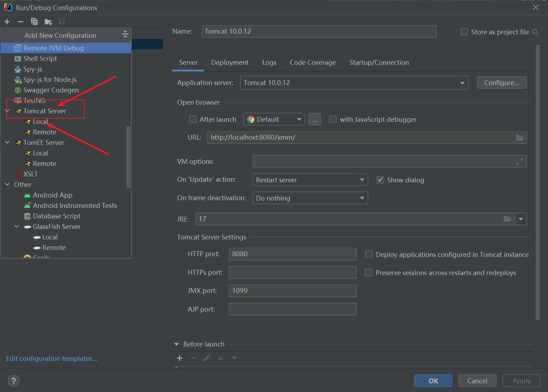Toggle Store as project file checkbox

coord(464,32)
